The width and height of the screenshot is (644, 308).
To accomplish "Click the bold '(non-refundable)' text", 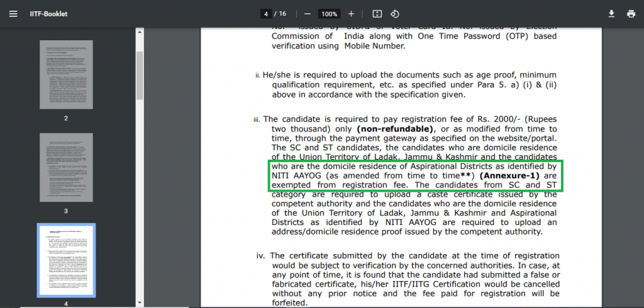I will pyautogui.click(x=396, y=129).
